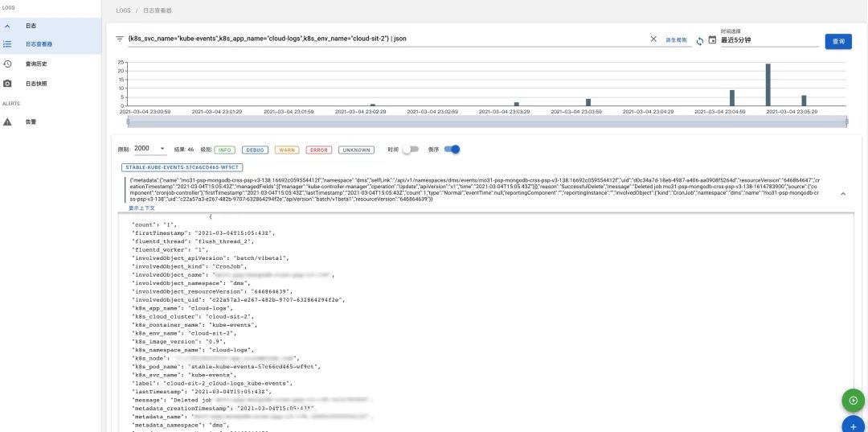Click the "k8s_svc_name": "kube-events" line
Viewport: 868px width, 432px height.
(x=184, y=374)
